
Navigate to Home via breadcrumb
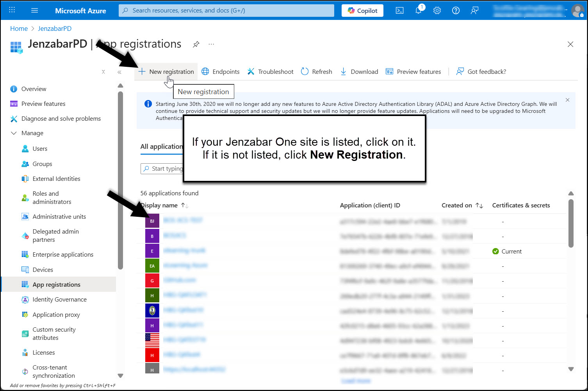pyautogui.click(x=19, y=28)
